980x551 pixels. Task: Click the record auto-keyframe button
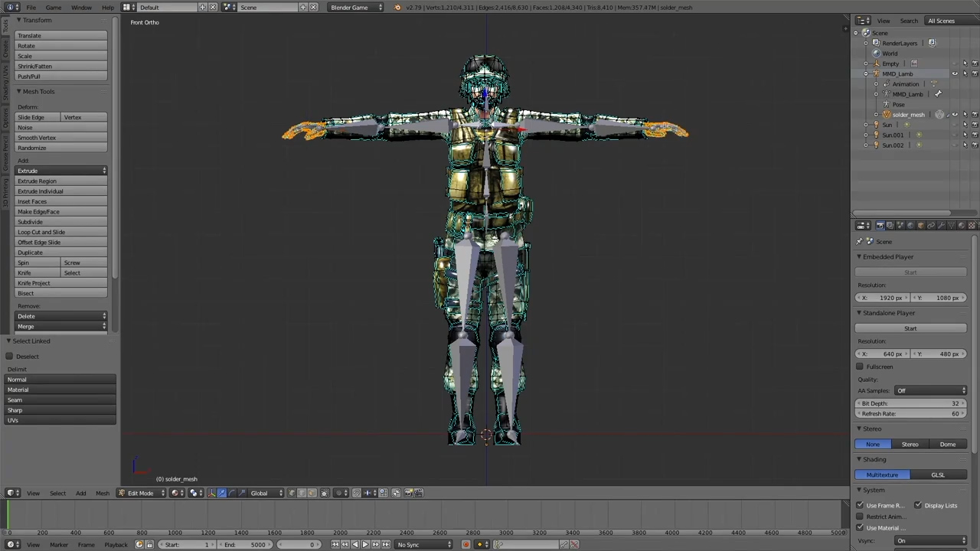pos(465,545)
